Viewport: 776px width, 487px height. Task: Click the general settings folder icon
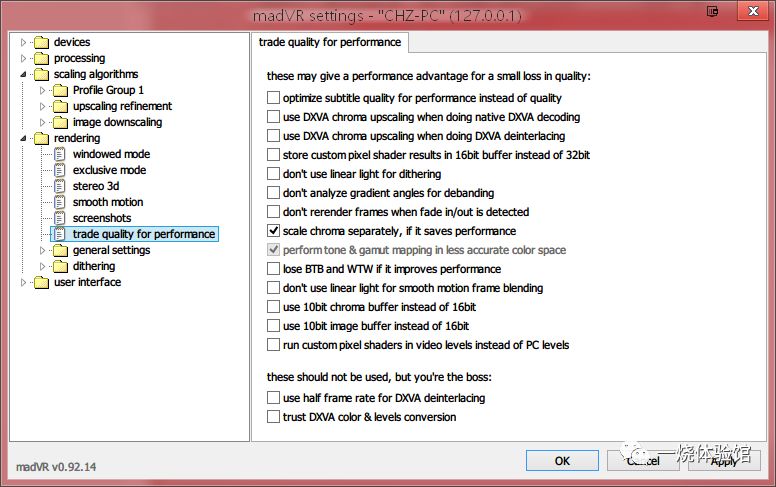(x=60, y=250)
